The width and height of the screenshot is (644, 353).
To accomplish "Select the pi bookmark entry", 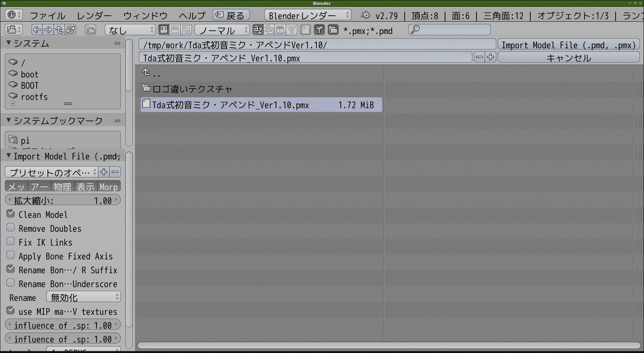I will pos(19,140).
